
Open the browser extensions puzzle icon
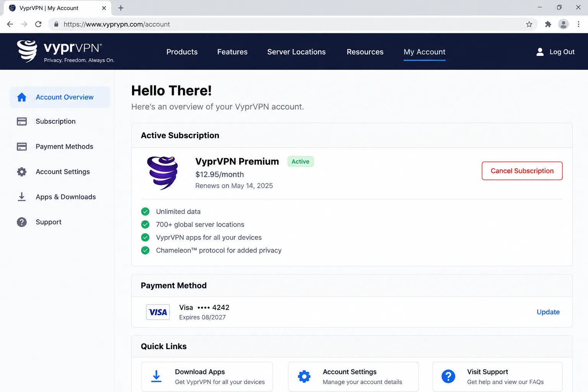pyautogui.click(x=548, y=24)
